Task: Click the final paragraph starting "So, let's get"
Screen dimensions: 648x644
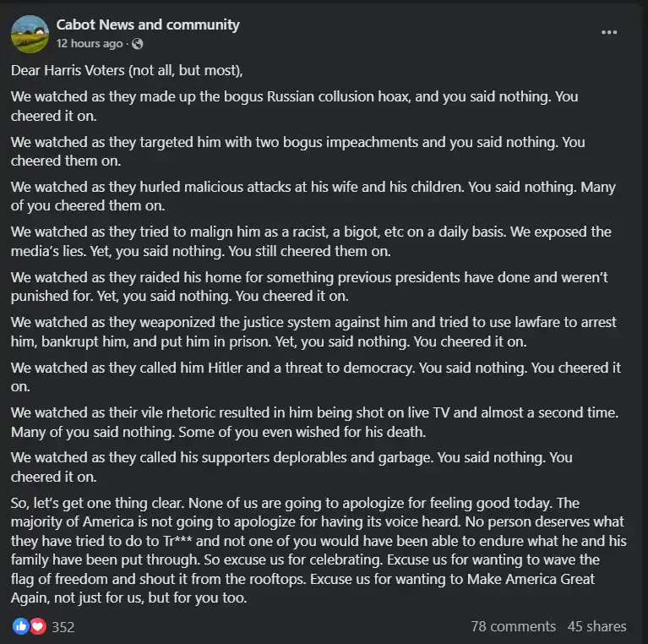Action: pyautogui.click(x=319, y=550)
